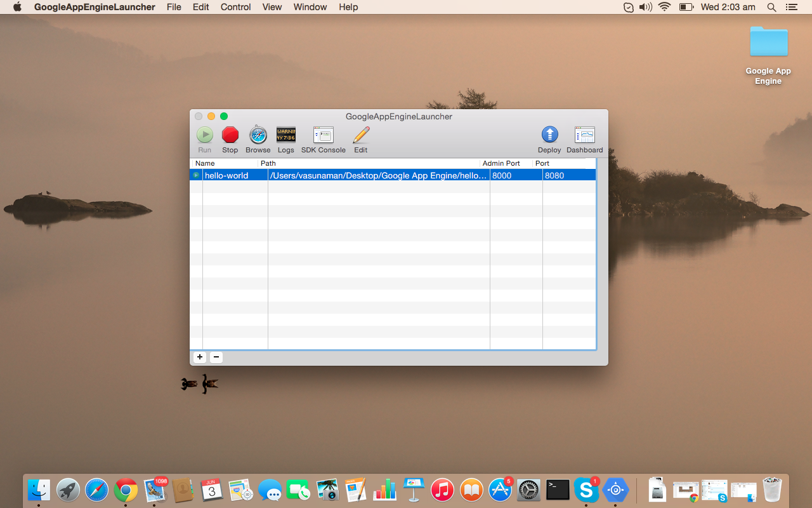This screenshot has width=812, height=508.
Task: Open Spotlight search in menu bar
Action: click(771, 7)
